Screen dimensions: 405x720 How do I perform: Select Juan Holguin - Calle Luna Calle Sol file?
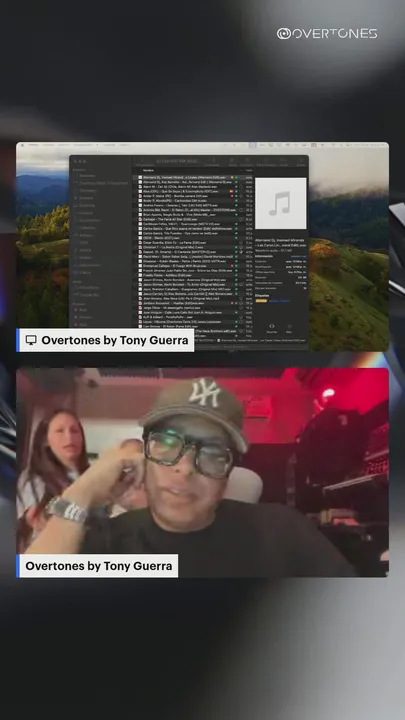(195, 313)
